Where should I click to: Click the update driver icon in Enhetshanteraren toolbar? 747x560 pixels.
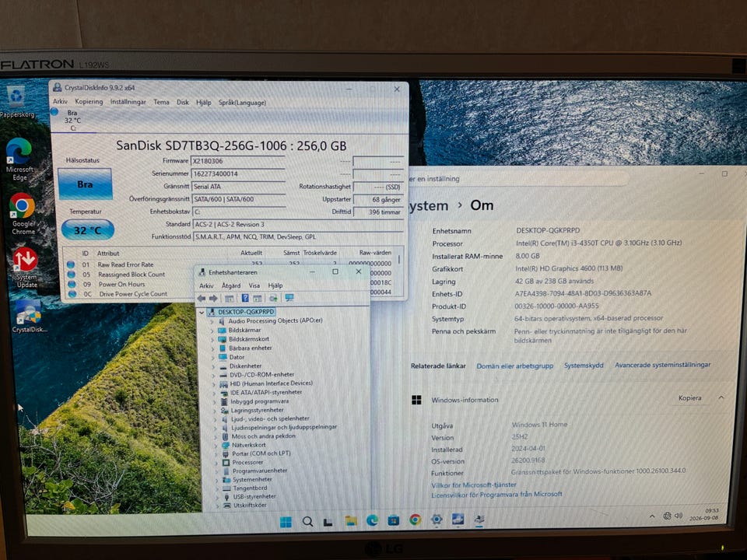click(x=273, y=298)
